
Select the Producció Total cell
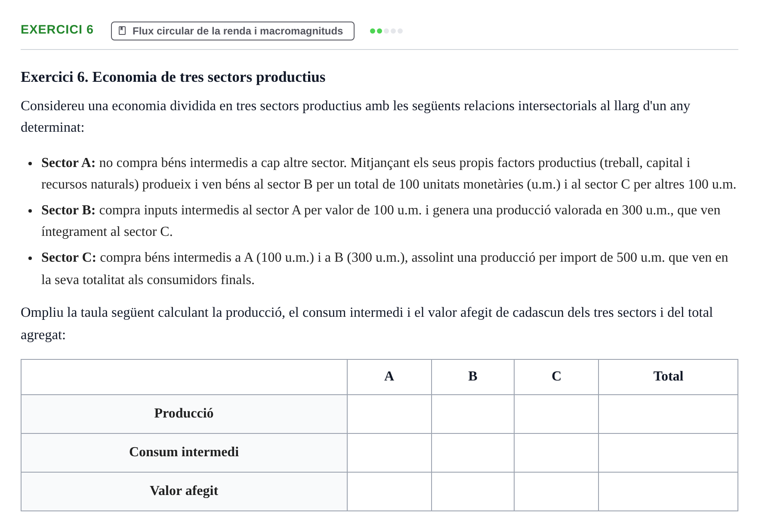668,414
